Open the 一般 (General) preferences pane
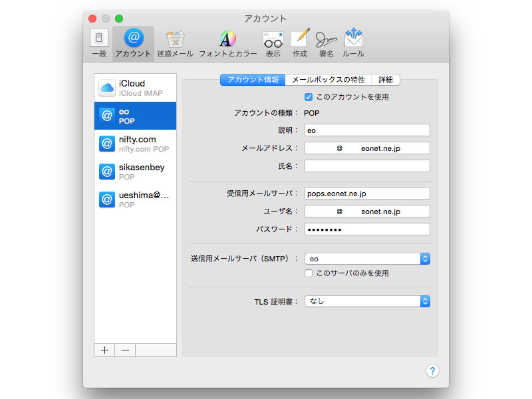The image size is (532, 399). [x=99, y=43]
